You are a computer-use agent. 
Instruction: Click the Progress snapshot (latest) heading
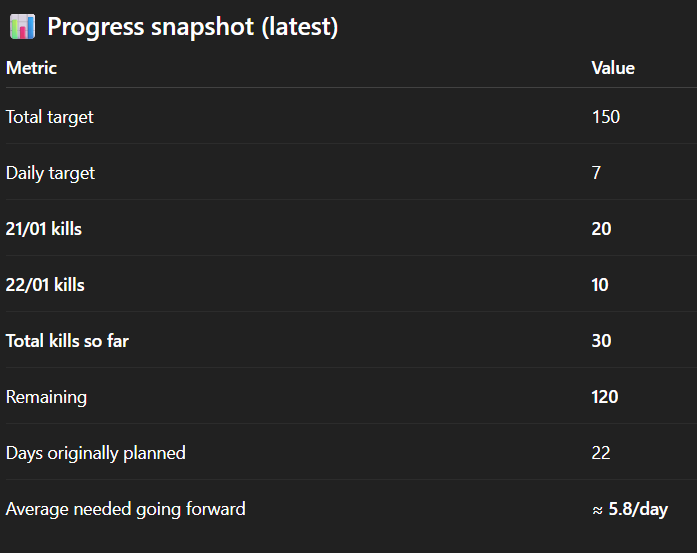click(192, 27)
